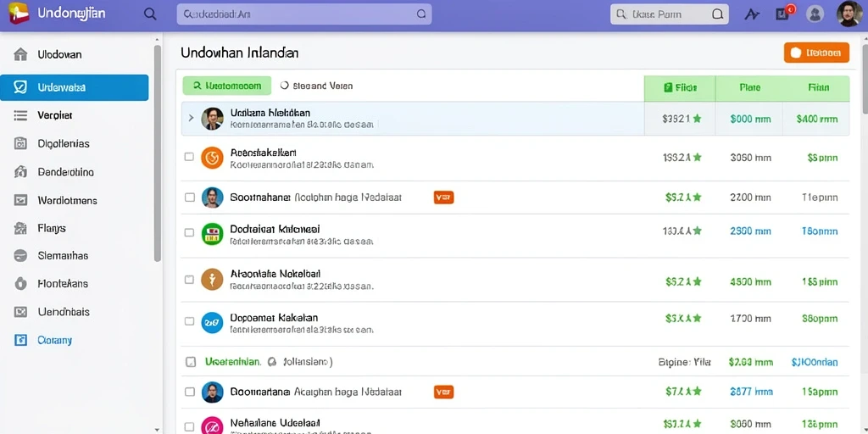This screenshot has height=434, width=868.
Task: Tick the checkbox for Dodreleat Kalenesi
Action: tap(189, 232)
